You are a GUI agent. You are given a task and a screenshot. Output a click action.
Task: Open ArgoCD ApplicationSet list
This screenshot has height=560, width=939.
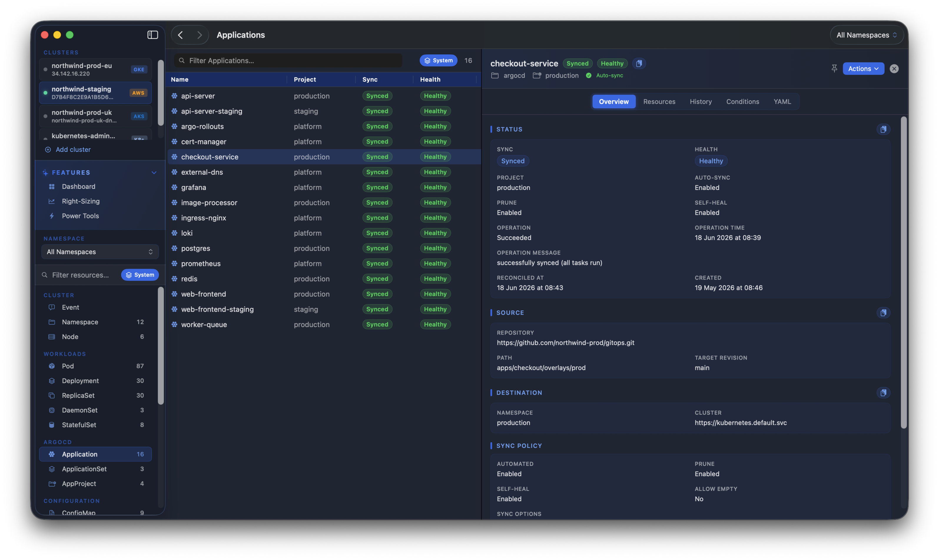coord(95,469)
